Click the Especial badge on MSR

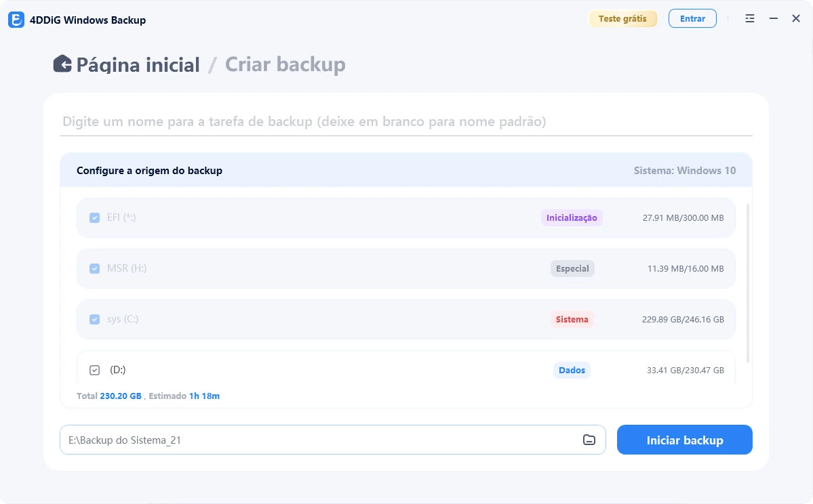(572, 268)
